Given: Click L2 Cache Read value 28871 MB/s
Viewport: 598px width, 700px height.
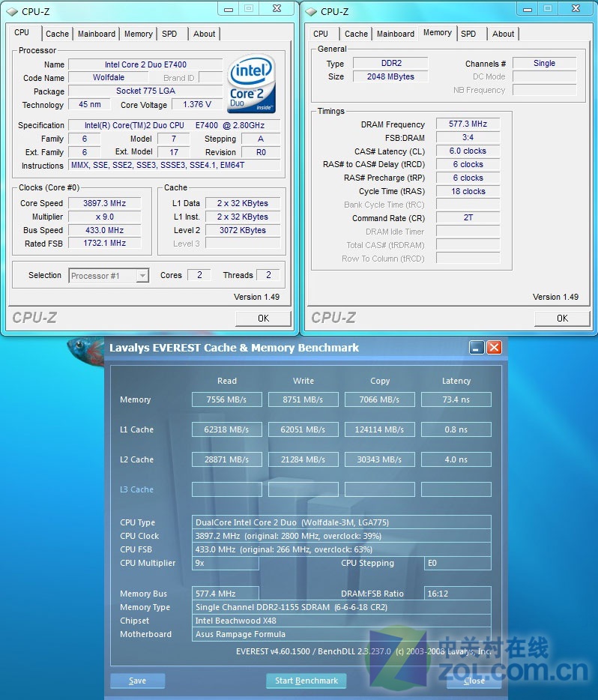Looking at the screenshot, I should click(x=227, y=459).
